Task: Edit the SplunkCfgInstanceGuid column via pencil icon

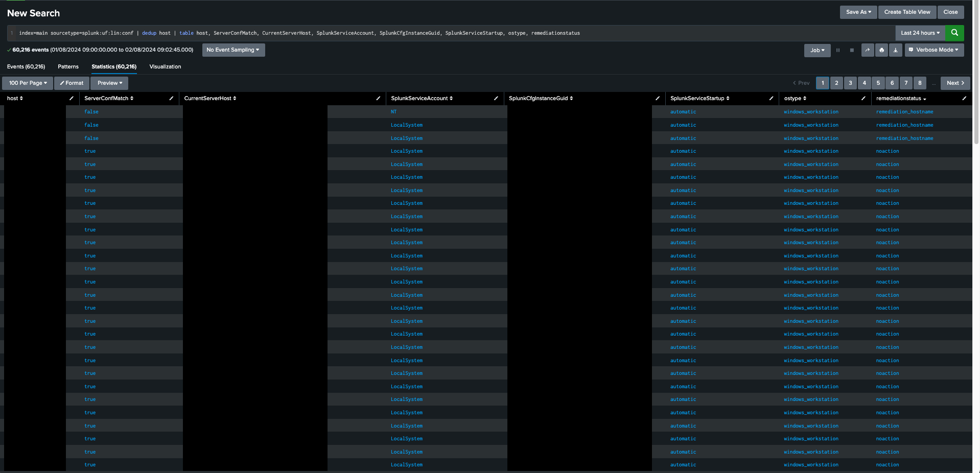Action: (x=658, y=98)
